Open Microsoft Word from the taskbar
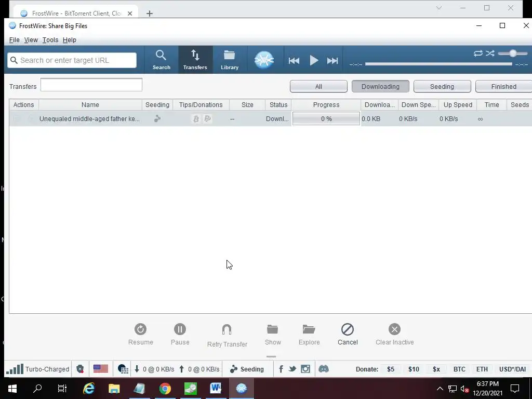The image size is (532, 399). click(x=216, y=389)
